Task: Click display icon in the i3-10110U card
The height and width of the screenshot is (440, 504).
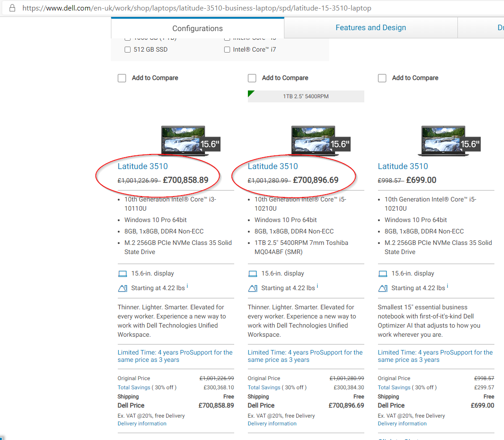Action: click(122, 274)
